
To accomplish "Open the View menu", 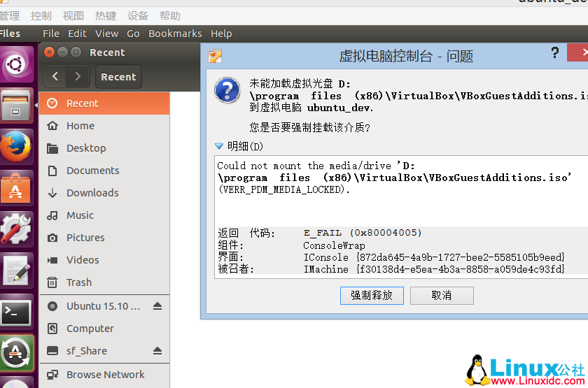I will point(107,34).
